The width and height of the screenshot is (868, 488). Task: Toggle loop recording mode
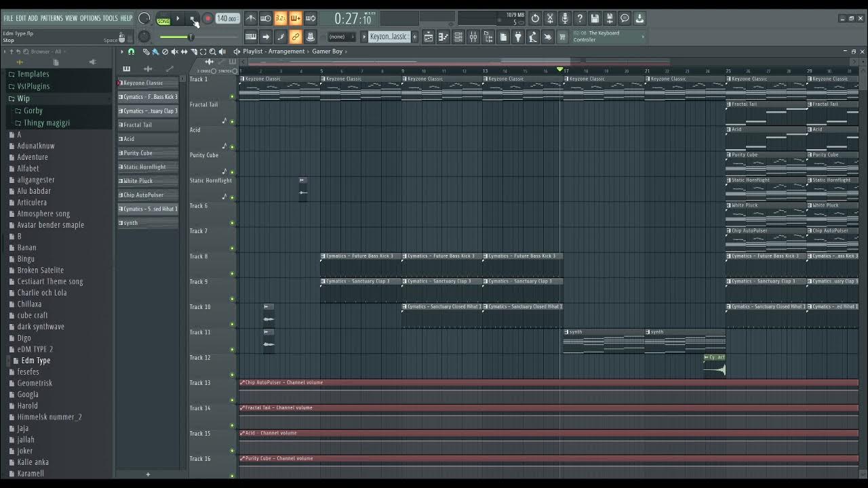tap(311, 18)
